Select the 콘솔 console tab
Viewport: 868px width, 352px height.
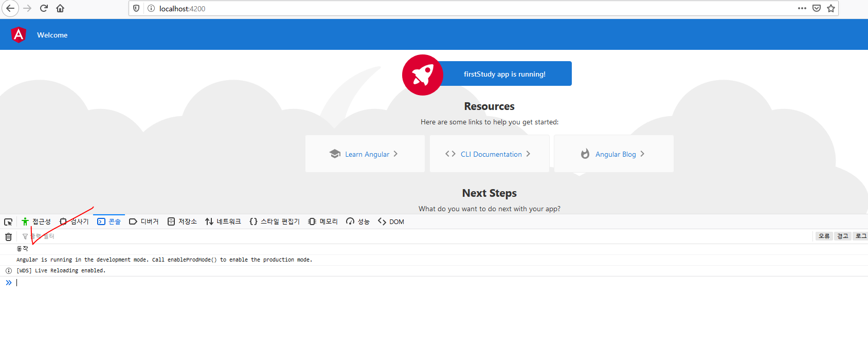click(109, 221)
